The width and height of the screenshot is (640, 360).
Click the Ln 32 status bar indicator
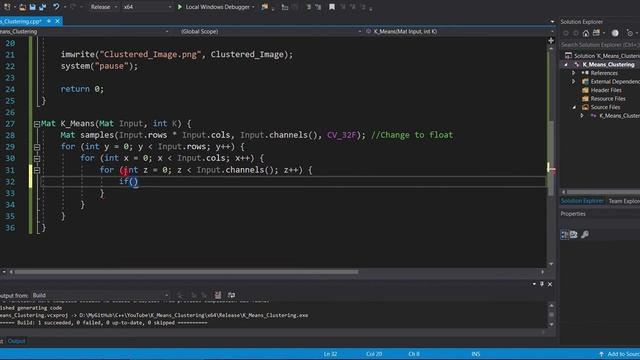330,354
